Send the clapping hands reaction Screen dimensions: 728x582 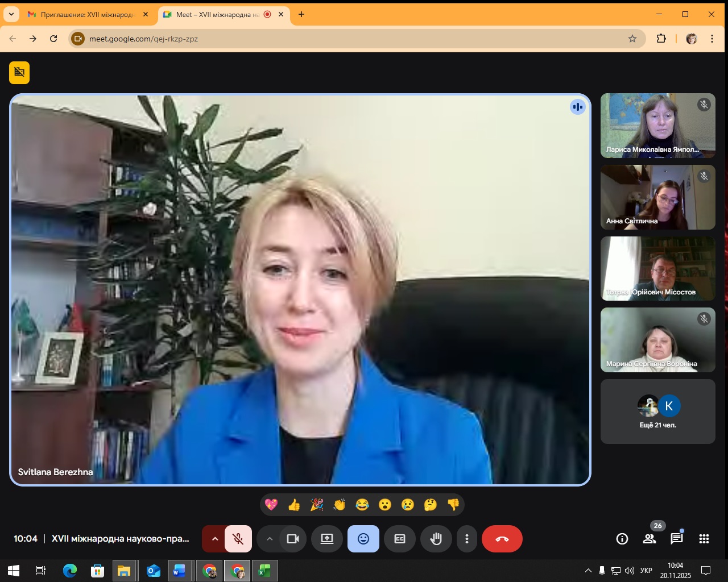340,505
